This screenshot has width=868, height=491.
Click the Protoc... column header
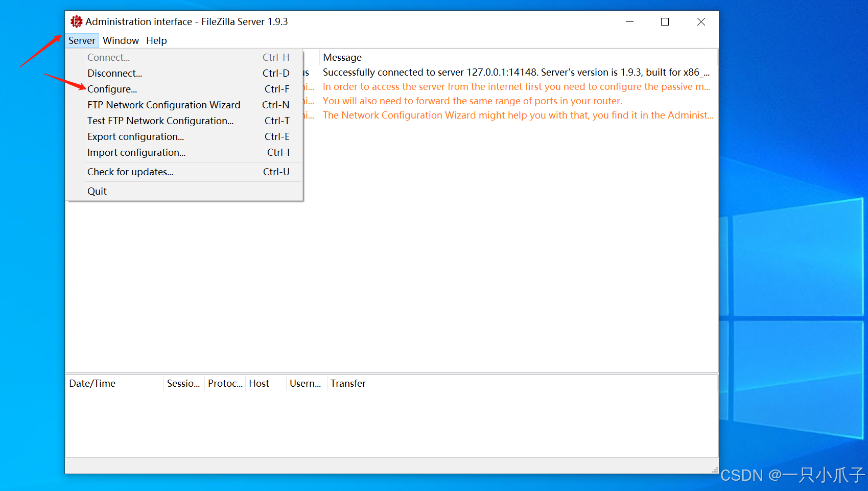click(x=225, y=383)
